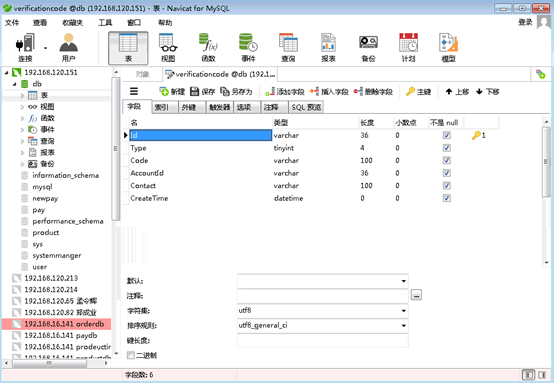Switch to the Triggers (触发器) tab

(219, 107)
